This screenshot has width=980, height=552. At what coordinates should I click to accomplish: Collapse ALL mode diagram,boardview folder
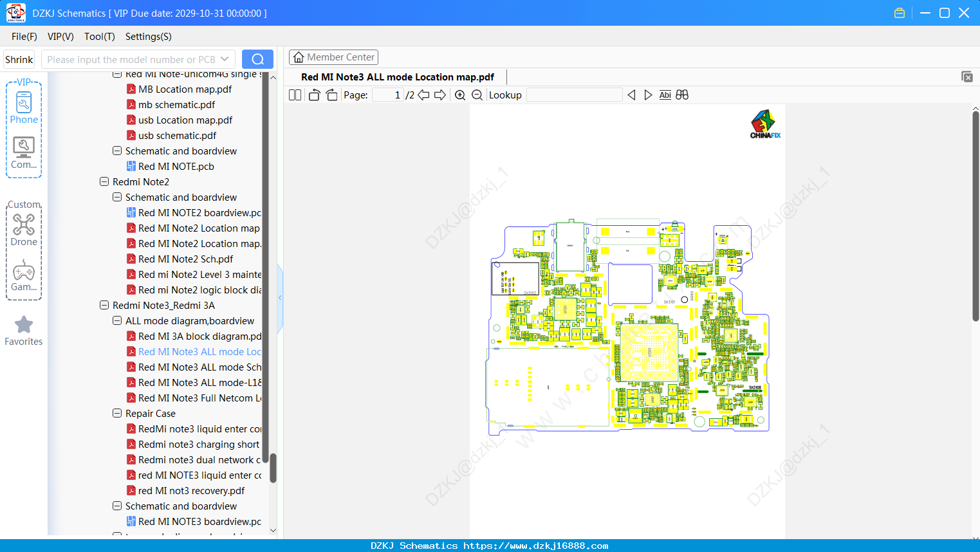tap(117, 321)
